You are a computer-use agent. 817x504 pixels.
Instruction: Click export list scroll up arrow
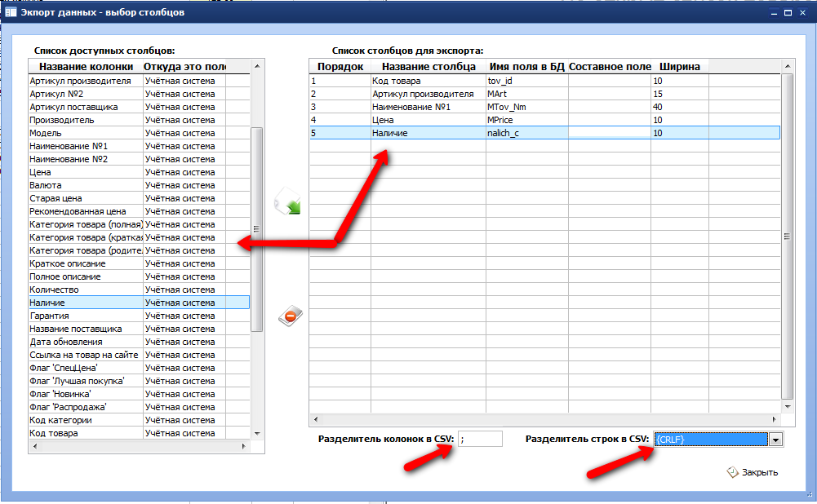point(788,66)
